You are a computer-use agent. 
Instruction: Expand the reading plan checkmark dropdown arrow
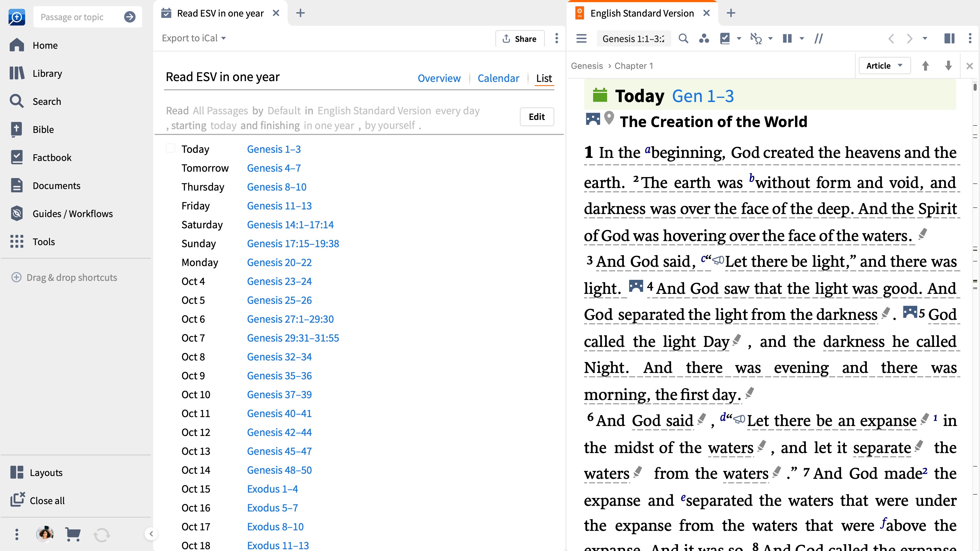[739, 39]
